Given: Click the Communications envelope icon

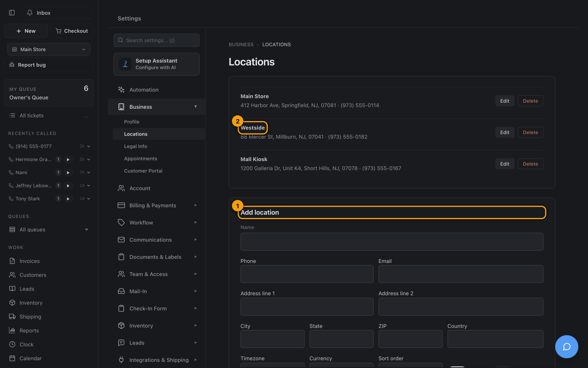Looking at the screenshot, I should (x=121, y=240).
